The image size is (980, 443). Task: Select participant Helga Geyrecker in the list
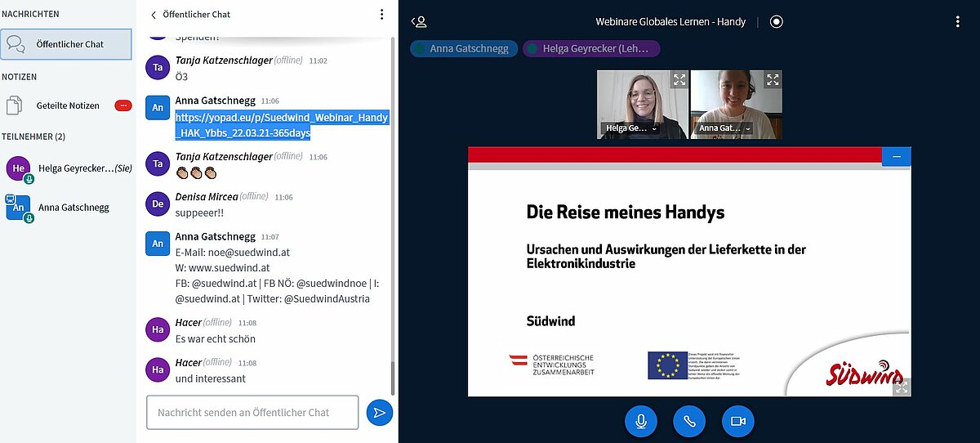[68, 168]
